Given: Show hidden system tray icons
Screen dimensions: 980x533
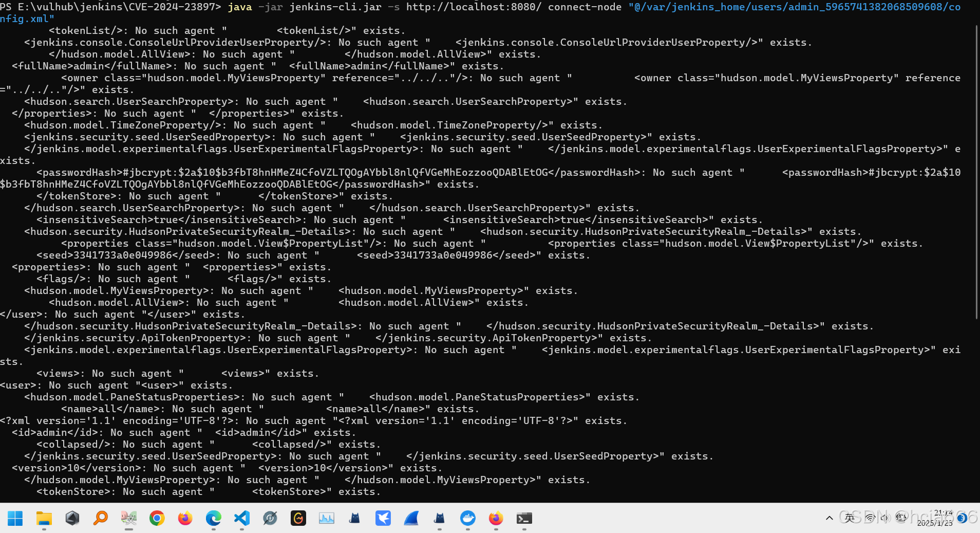Looking at the screenshot, I should [x=829, y=518].
